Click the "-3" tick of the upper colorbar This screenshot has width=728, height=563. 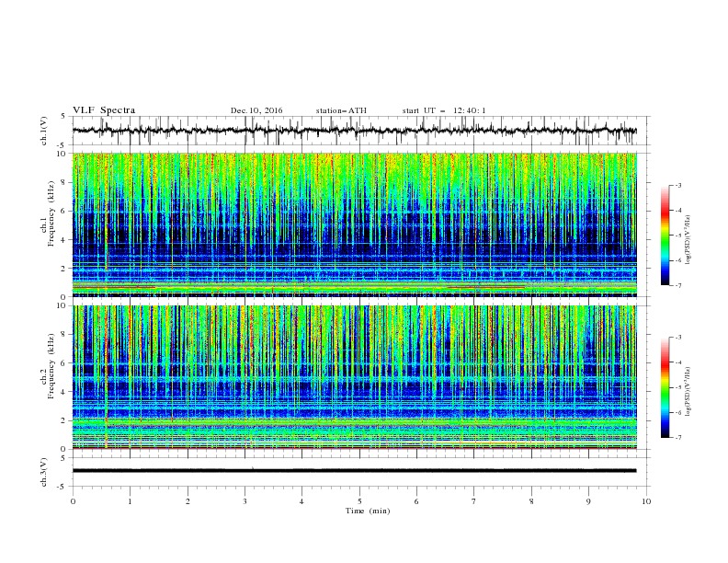678,185
